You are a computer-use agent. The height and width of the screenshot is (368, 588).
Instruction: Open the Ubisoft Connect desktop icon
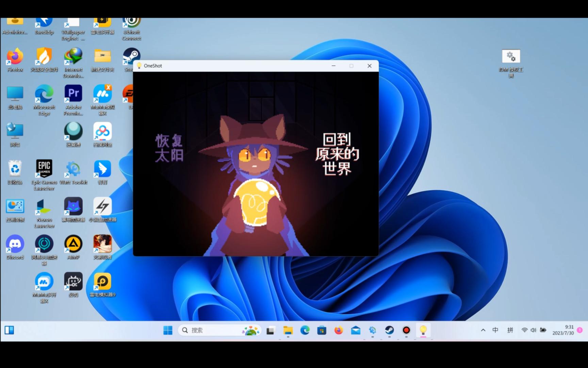132,29
